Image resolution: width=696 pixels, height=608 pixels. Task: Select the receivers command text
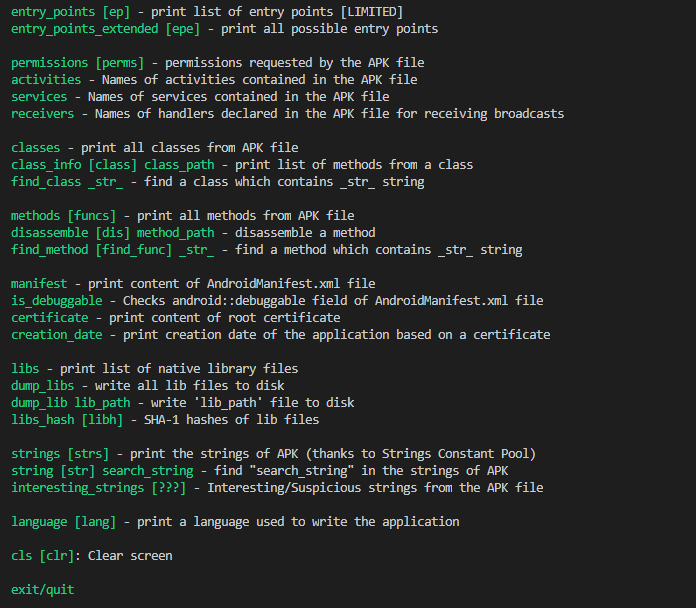pos(43,114)
